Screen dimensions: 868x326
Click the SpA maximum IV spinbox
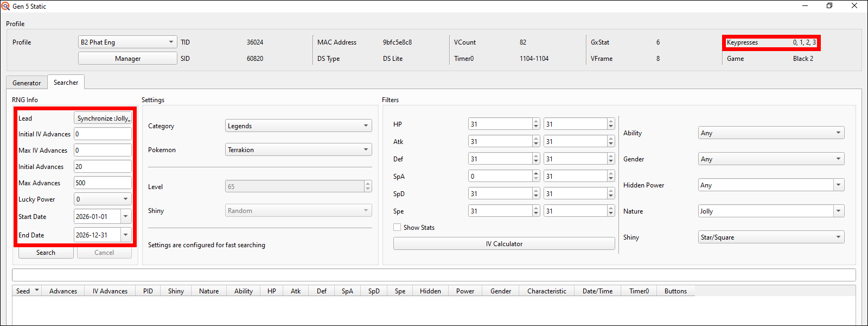[579, 176]
